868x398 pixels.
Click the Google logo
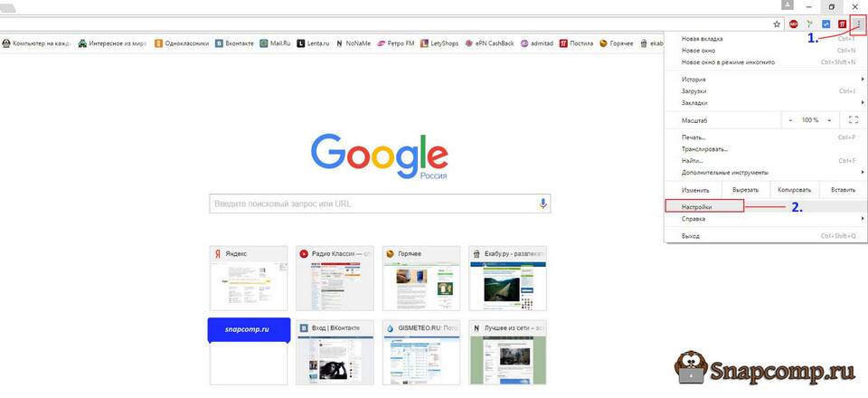379,155
